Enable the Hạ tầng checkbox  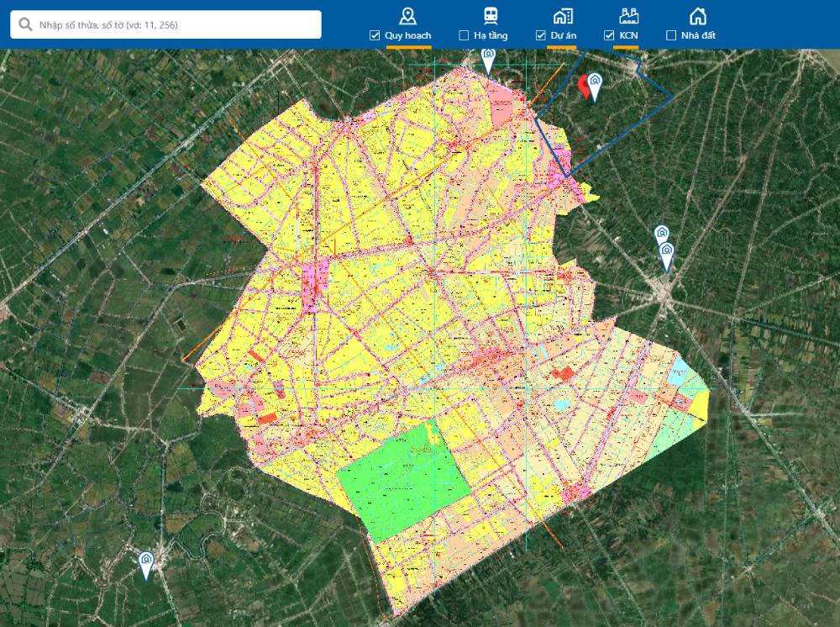point(464,35)
